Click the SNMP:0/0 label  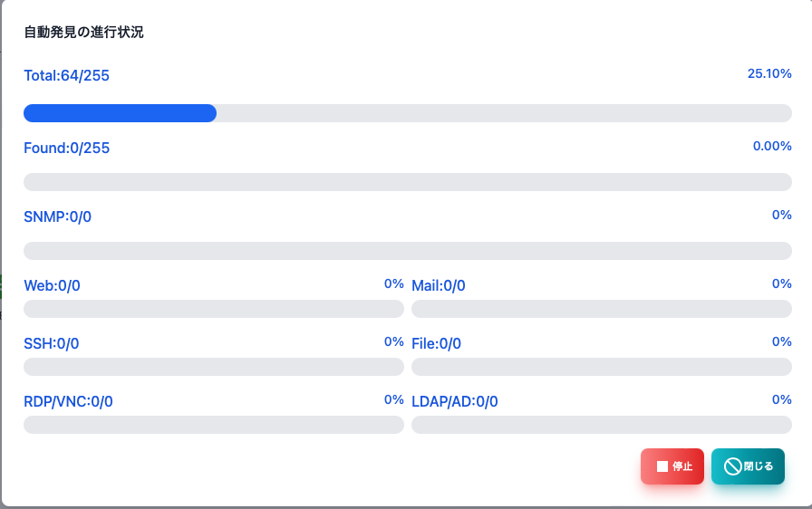[57, 216]
